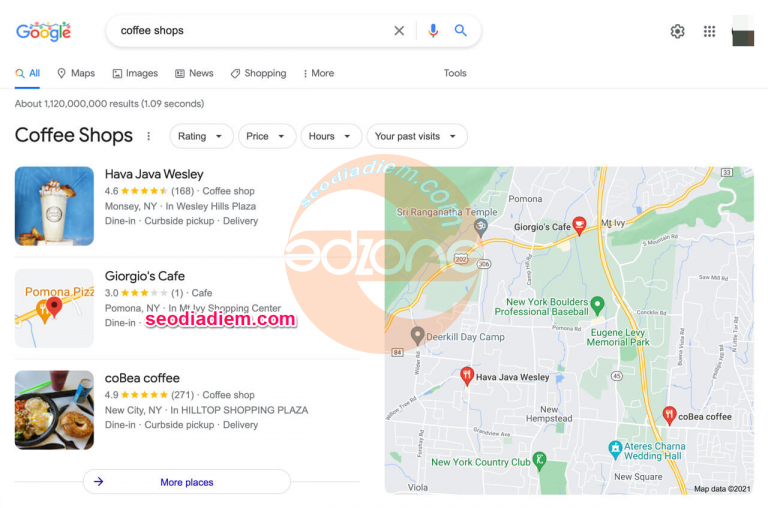Open the Hava Java Wesley listing title

click(154, 174)
